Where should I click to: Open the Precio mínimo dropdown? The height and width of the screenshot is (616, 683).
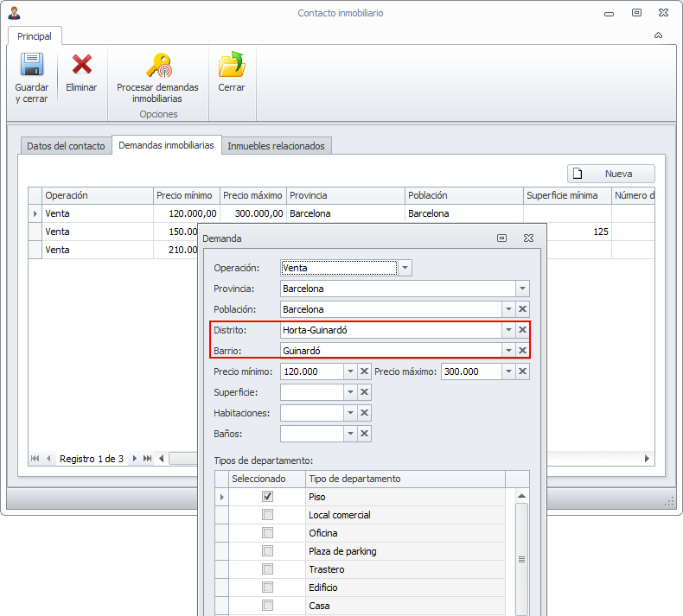coord(350,372)
